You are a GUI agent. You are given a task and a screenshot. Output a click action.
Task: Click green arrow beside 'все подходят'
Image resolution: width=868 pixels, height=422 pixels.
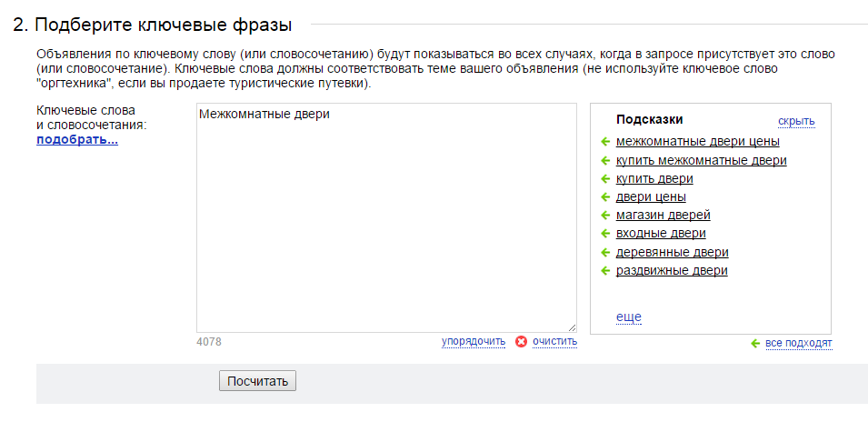click(755, 344)
